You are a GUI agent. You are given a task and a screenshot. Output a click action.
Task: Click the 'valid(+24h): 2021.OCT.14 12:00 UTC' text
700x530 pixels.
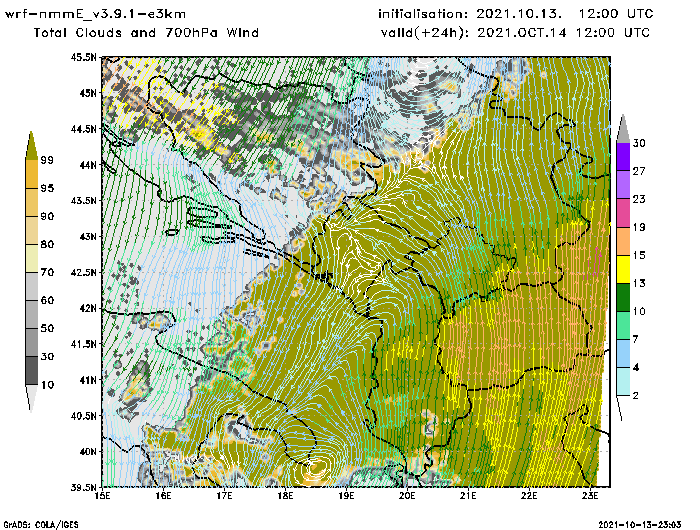pos(515,33)
